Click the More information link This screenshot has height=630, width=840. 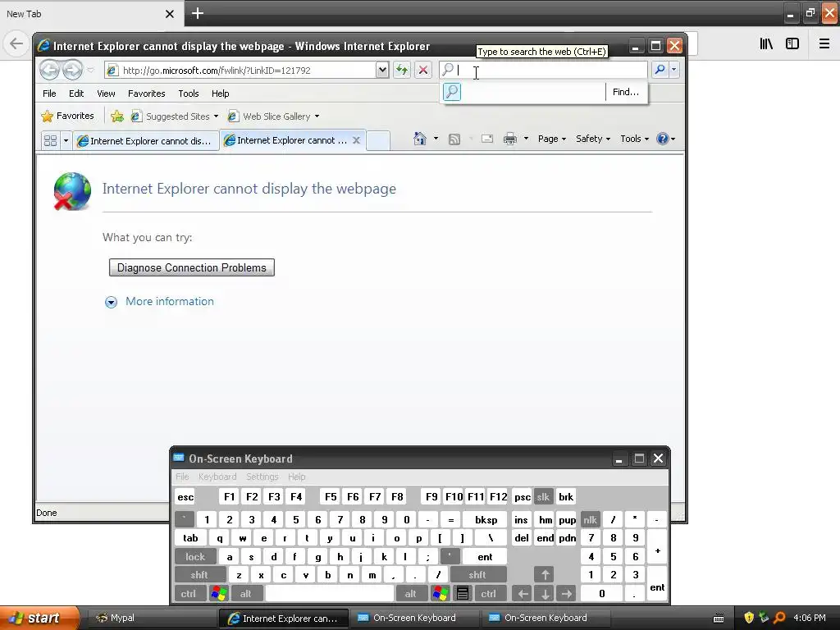pos(169,302)
